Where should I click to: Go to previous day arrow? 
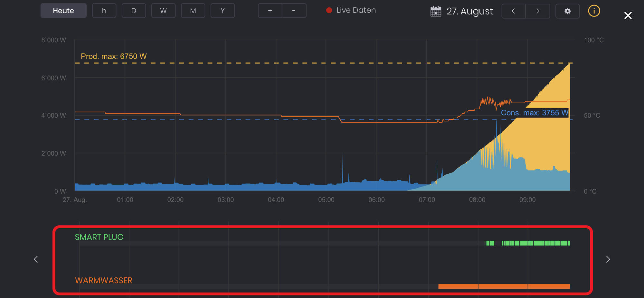(x=514, y=11)
